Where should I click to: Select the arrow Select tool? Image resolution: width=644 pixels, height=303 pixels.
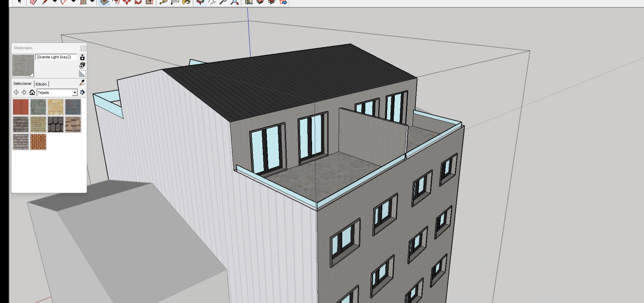20,1
